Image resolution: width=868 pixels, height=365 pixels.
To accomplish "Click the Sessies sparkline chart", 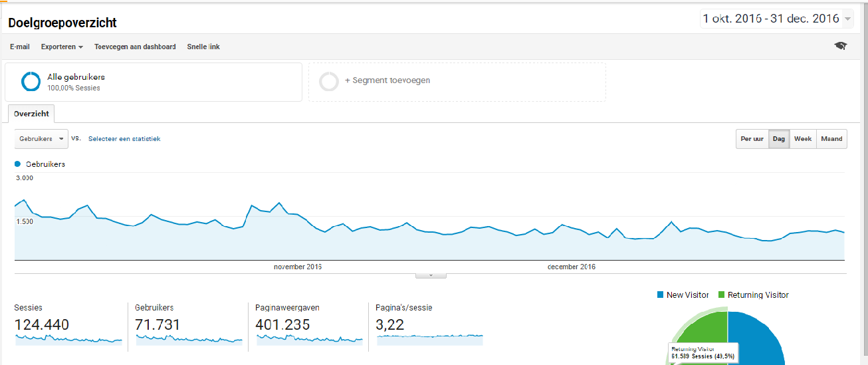I will (68, 339).
